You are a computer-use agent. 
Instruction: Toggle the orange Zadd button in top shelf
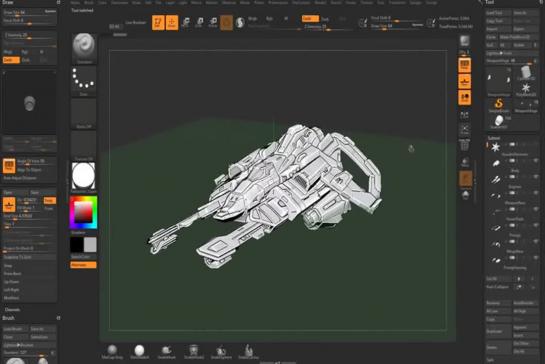[310, 18]
